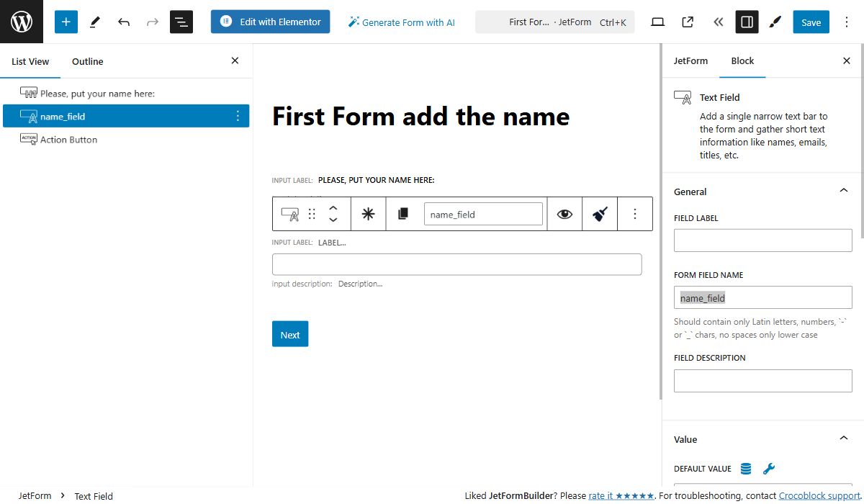This screenshot has width=864, height=504.
Task: Open the Crocoblock support link
Action: pos(819,495)
